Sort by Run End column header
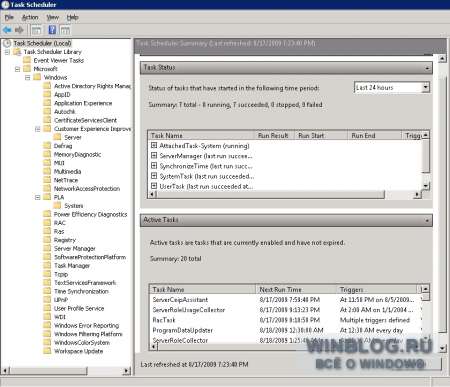 pyautogui.click(x=374, y=135)
